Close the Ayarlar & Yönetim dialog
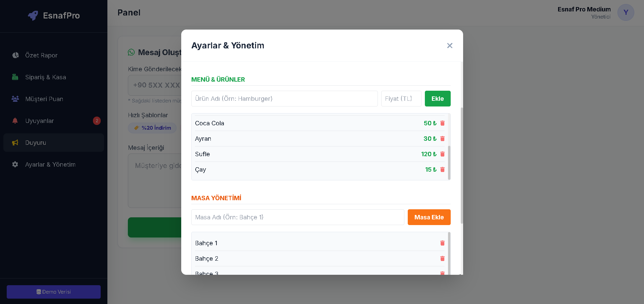 (x=450, y=46)
